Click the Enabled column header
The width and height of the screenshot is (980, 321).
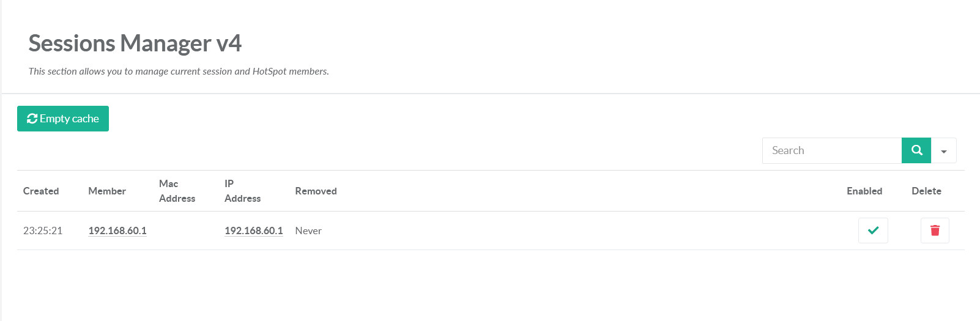click(x=864, y=191)
